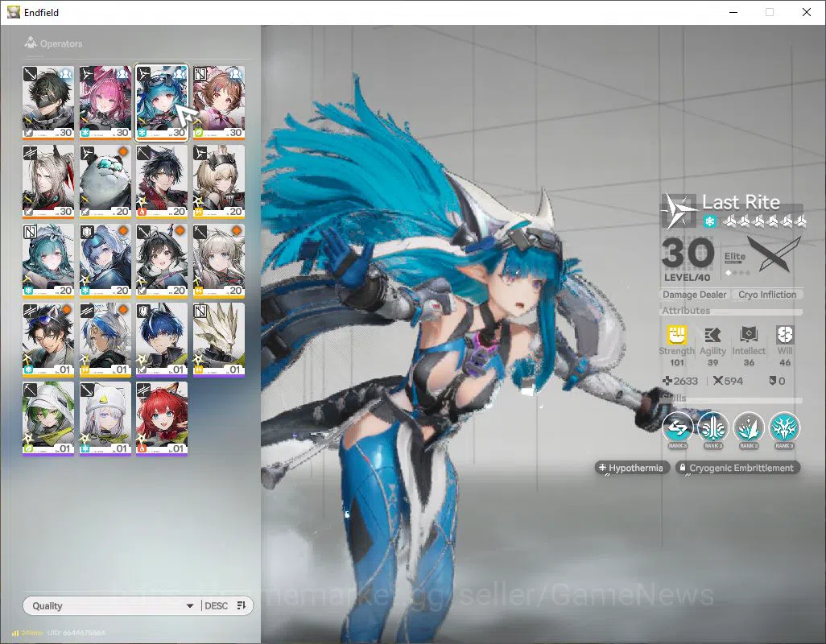
Task: Open the first skill icon with swap arrows
Action: (677, 428)
